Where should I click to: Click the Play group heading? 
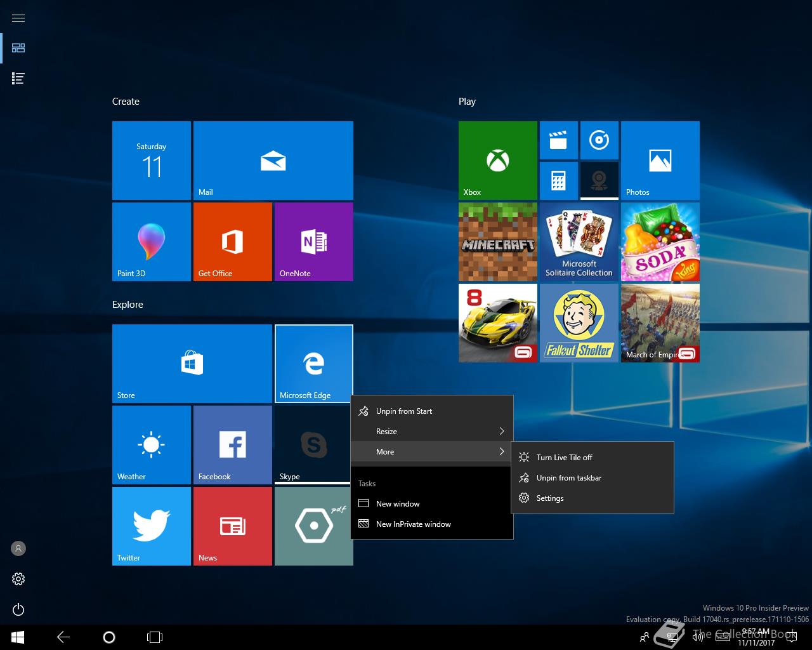pos(467,102)
